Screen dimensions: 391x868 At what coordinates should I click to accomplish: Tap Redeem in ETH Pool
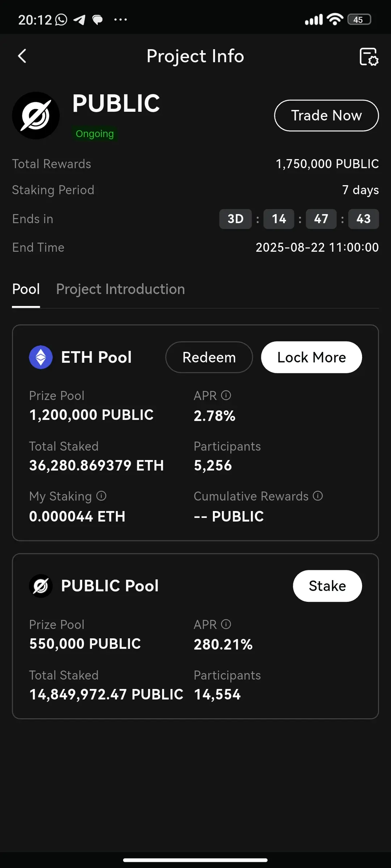(209, 357)
